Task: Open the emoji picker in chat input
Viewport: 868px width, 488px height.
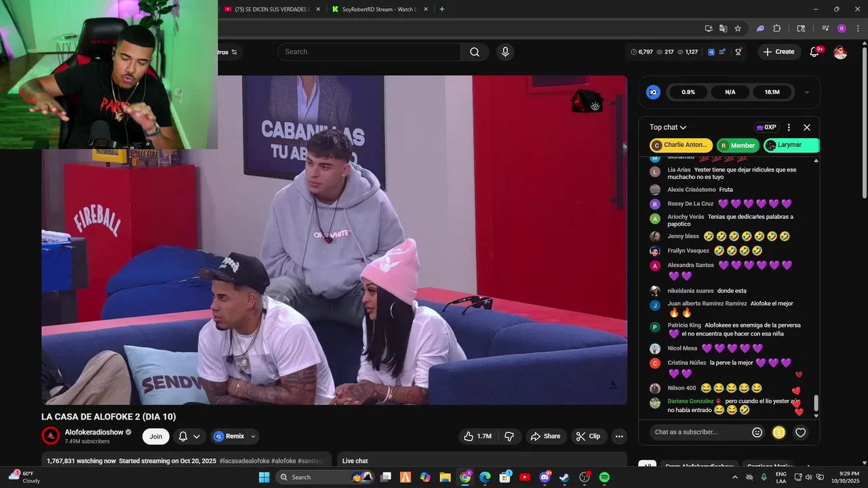Action: [x=757, y=432]
